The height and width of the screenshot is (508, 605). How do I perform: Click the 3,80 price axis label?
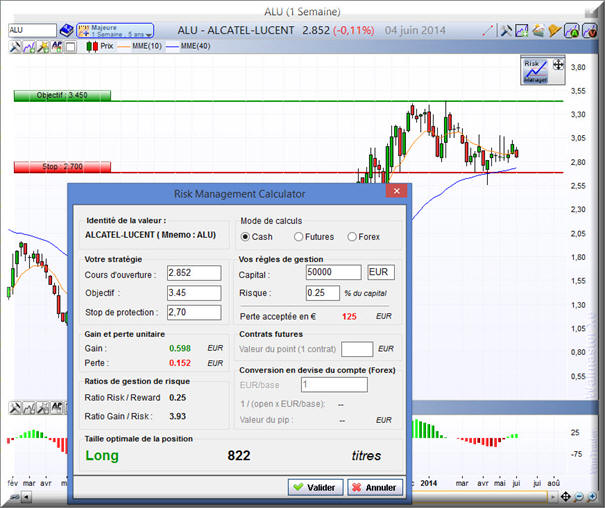578,67
